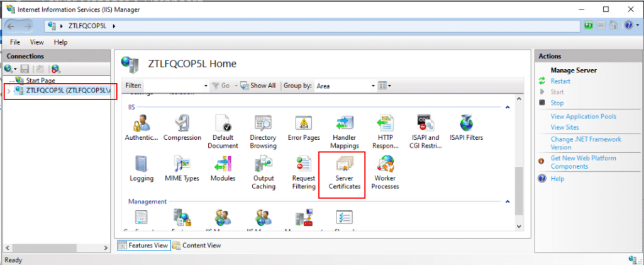The height and width of the screenshot is (265, 644).
Task: Open the Output Caching feature
Action: point(264,172)
